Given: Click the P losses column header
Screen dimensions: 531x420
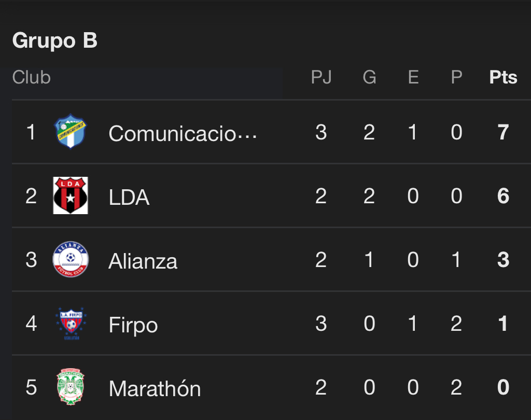Looking at the screenshot, I should point(456,77).
